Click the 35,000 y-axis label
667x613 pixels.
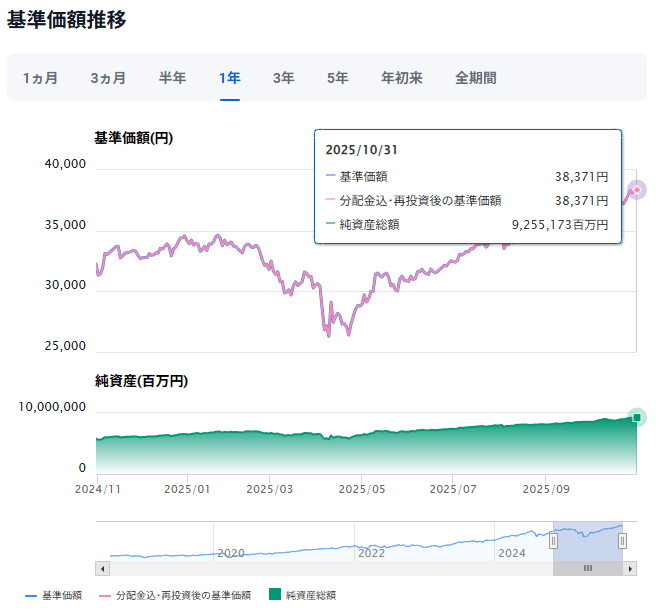point(65,225)
